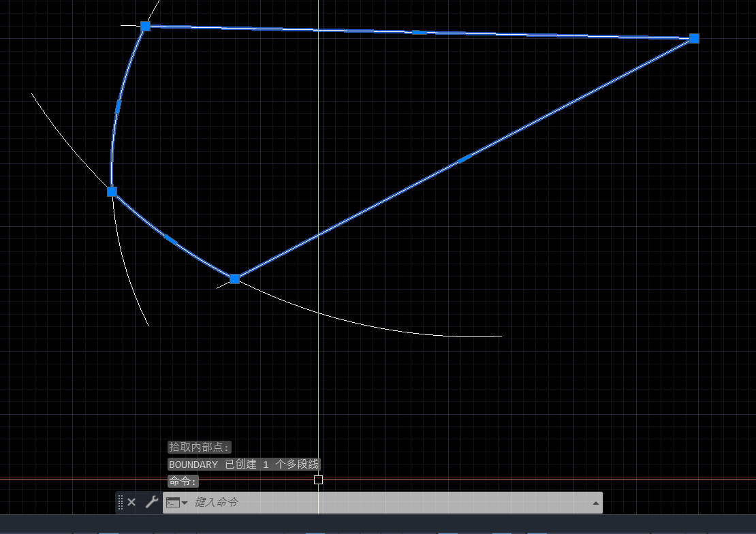Select the bottom vertex grip of polyline
756x534 pixels.
[x=234, y=279]
